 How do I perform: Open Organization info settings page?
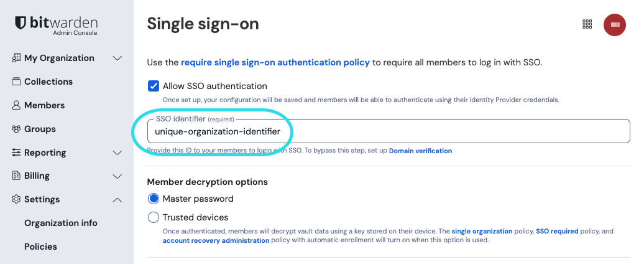(61, 223)
